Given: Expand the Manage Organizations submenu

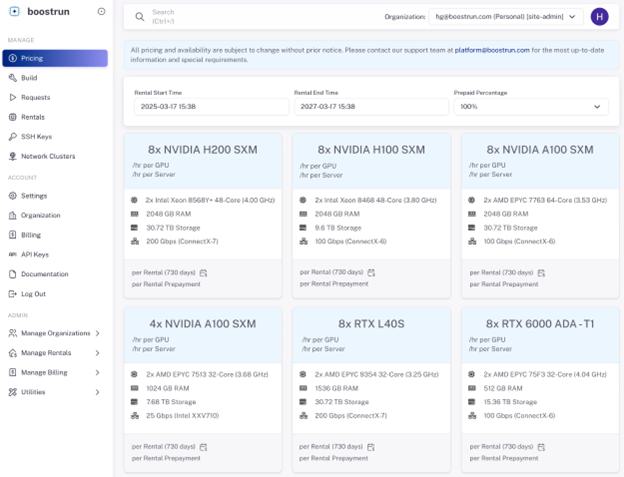Looking at the screenshot, I should [97, 333].
